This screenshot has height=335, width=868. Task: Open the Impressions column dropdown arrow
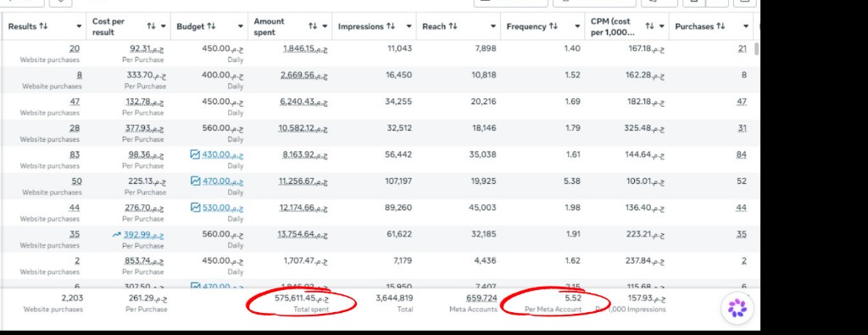(409, 26)
